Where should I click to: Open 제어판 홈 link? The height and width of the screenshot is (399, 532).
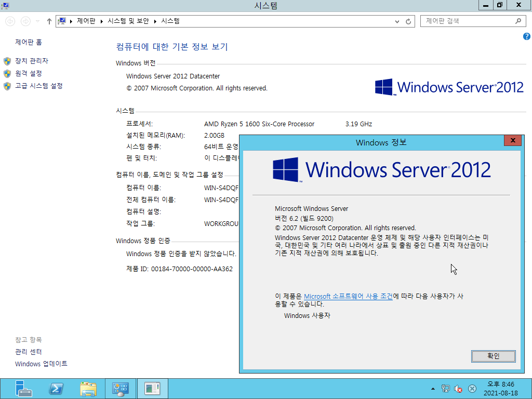[29, 43]
